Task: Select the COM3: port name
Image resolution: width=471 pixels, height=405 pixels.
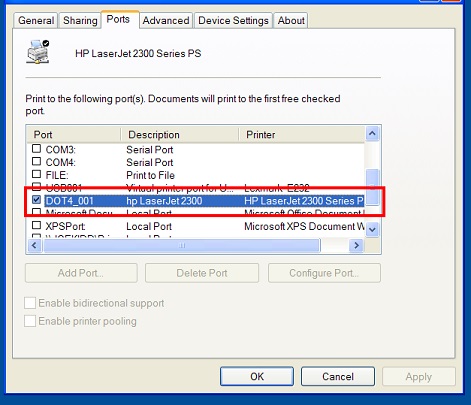Action: [x=61, y=150]
